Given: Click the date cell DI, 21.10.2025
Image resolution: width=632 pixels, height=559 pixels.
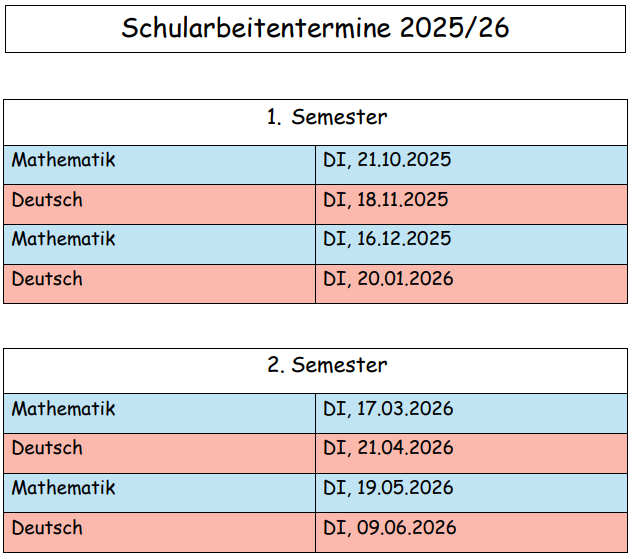Looking at the screenshot, I should (x=387, y=160).
